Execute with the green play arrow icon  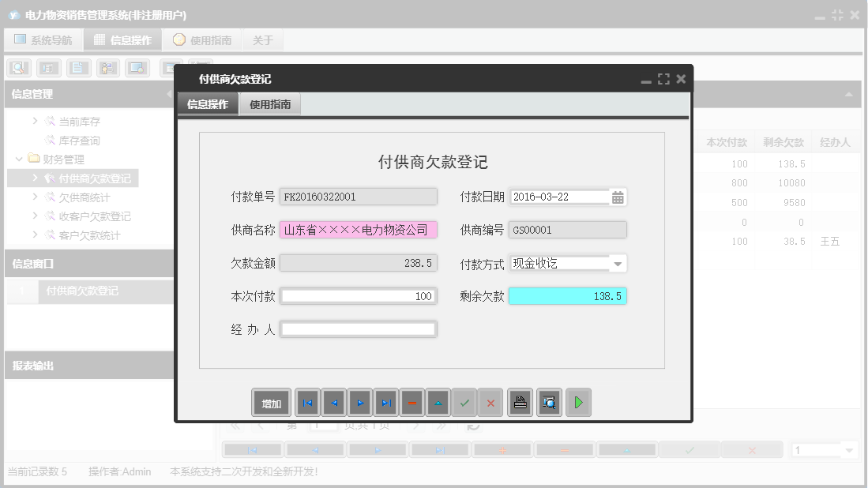click(x=577, y=402)
